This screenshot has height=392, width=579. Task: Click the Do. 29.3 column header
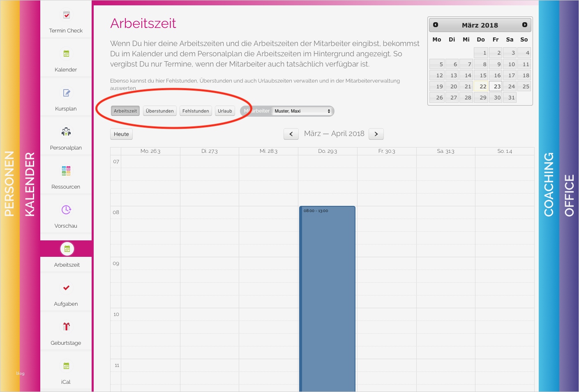click(x=328, y=151)
